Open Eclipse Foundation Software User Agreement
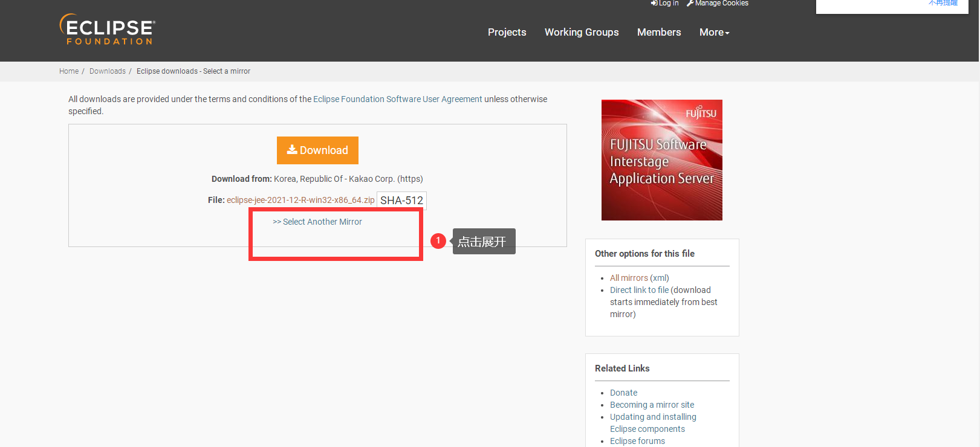 (x=398, y=99)
